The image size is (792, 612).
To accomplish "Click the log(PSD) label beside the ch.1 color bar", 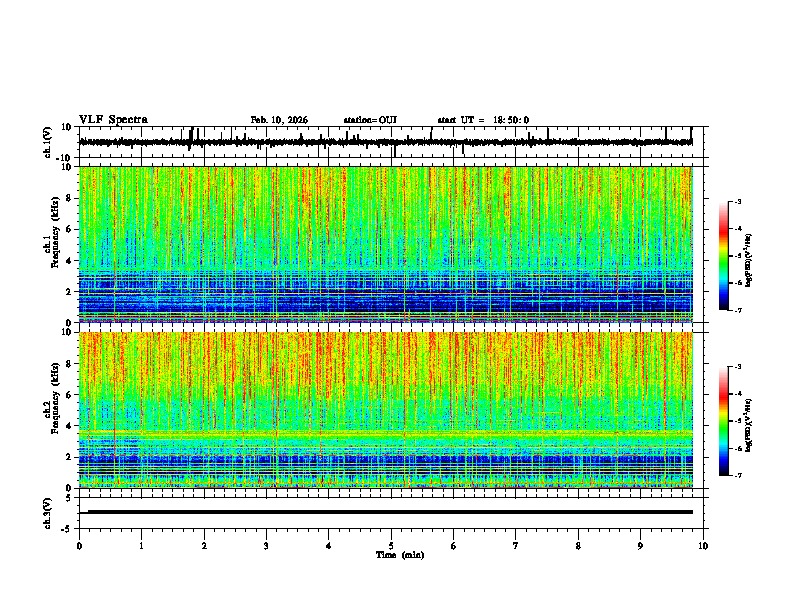I will (x=749, y=260).
